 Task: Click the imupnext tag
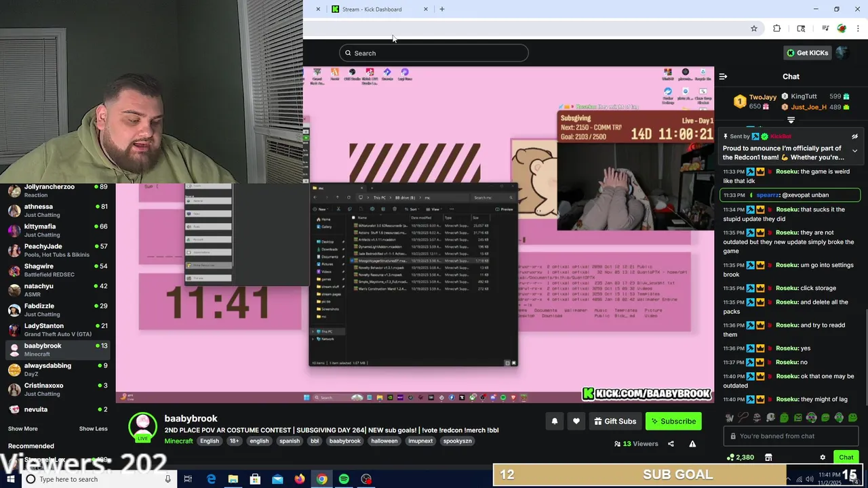tap(420, 441)
